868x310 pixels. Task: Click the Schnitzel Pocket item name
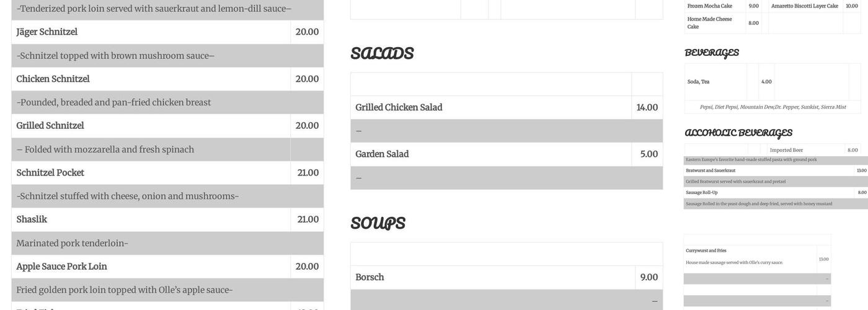point(50,173)
